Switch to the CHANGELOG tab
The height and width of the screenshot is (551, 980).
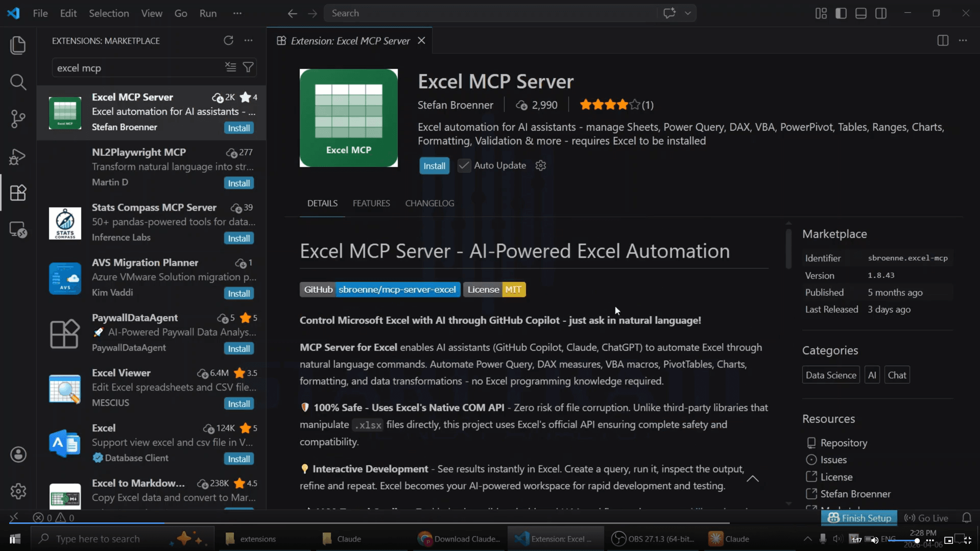pyautogui.click(x=429, y=203)
